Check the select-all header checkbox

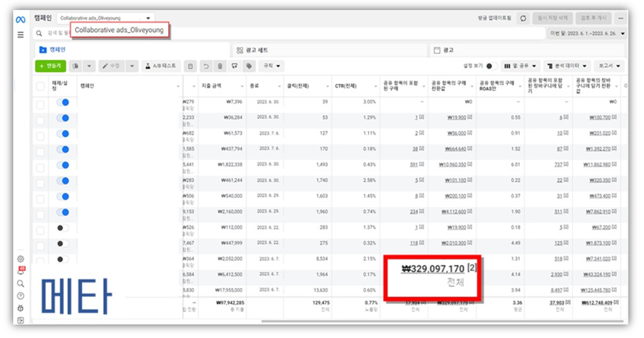(x=40, y=86)
